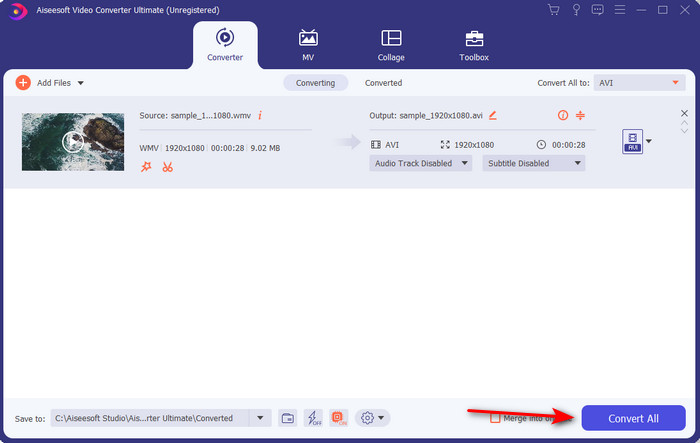This screenshot has width=700, height=443.
Task: Open the Subtitle Disabled dropdown
Action: 534,163
